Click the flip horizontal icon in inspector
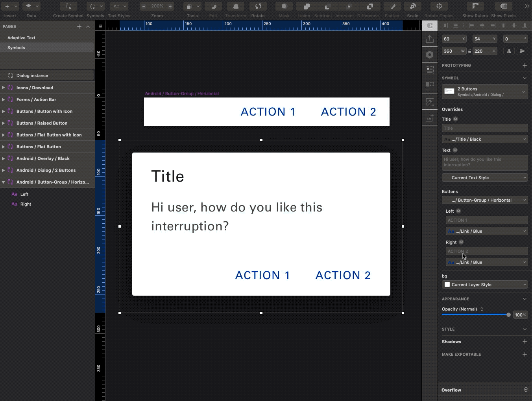Screen dimensions: 532x401 point(509,51)
